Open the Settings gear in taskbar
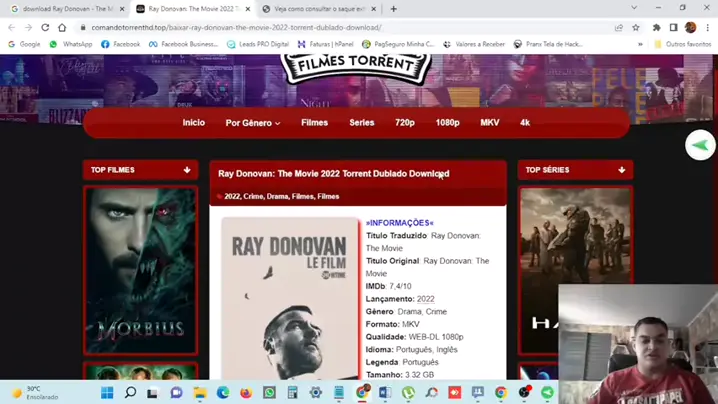Image resolution: width=718 pixels, height=404 pixels. [x=315, y=393]
